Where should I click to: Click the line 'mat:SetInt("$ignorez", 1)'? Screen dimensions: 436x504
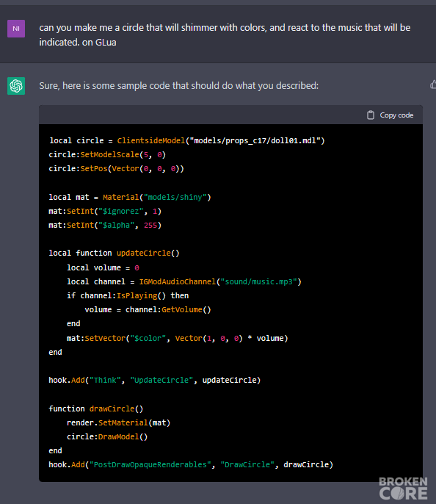tap(105, 211)
